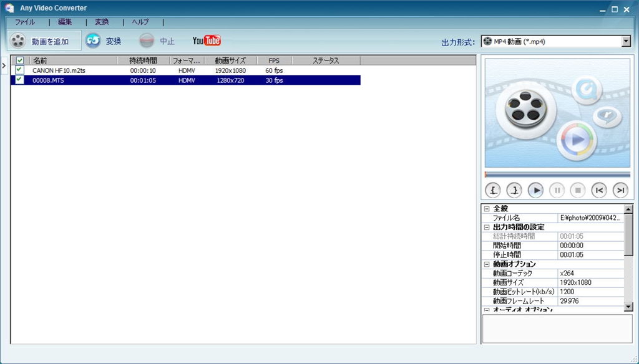The image size is (639, 364).
Task: Click the 開始時間 value 00:00:00
Action: (572, 246)
